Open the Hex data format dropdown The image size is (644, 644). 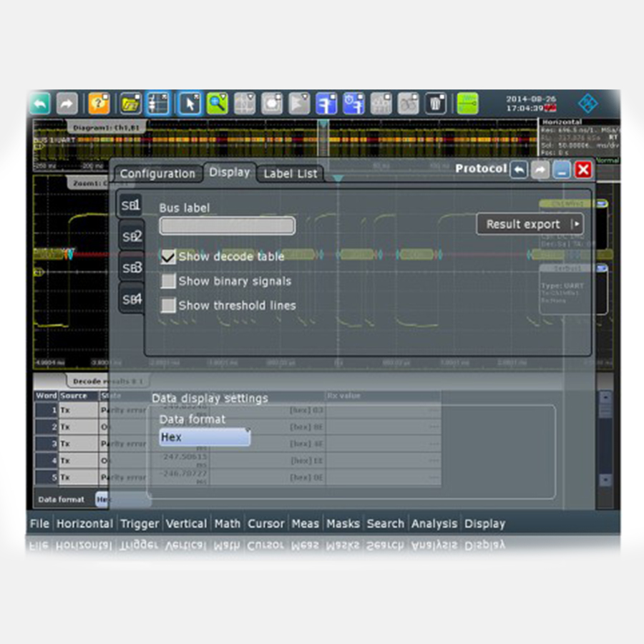(205, 437)
